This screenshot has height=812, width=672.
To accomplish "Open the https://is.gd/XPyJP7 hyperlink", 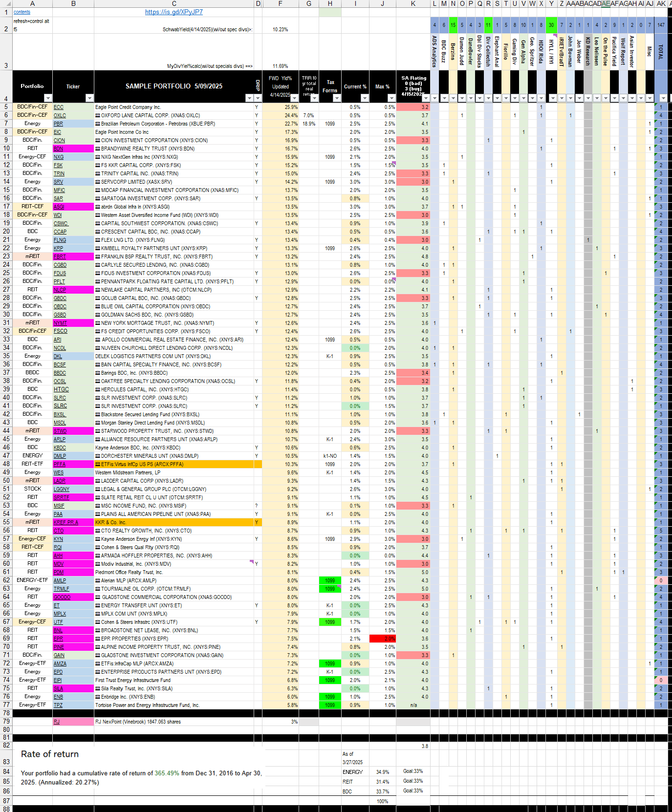I will coord(174,12).
